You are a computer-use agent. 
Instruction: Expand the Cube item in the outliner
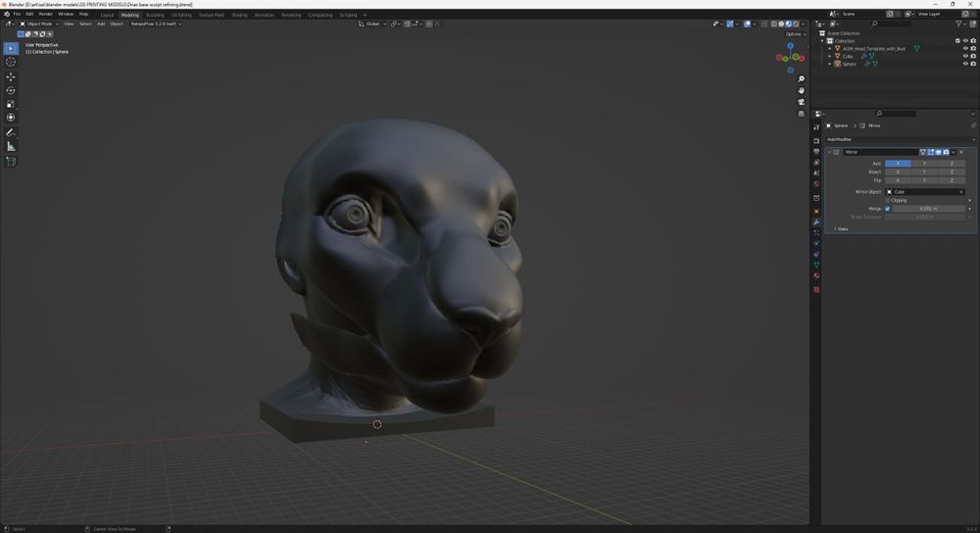tap(830, 56)
